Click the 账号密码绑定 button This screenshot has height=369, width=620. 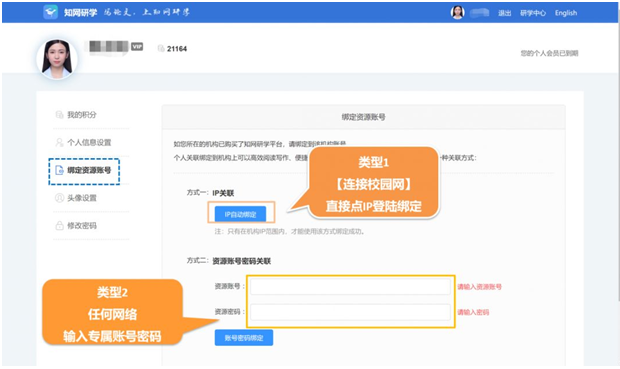tap(244, 338)
